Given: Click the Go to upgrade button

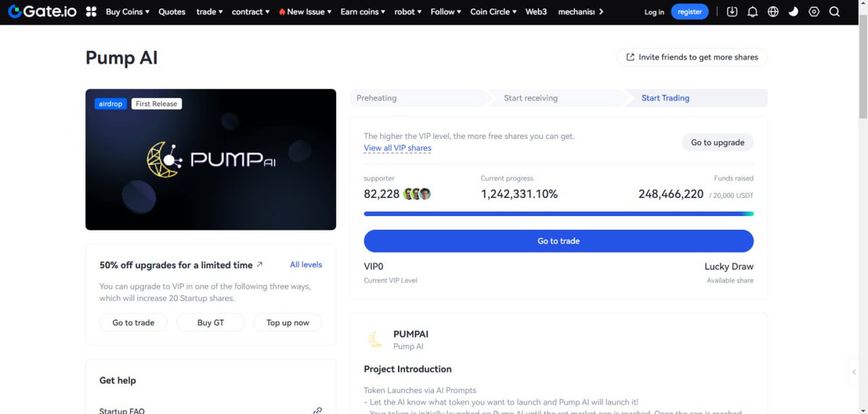Looking at the screenshot, I should 718,142.
